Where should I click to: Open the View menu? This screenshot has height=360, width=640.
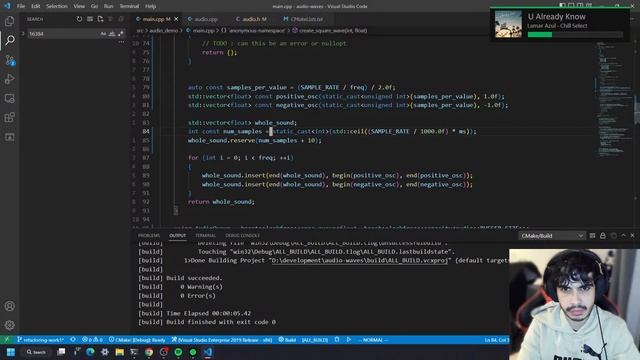[x=79, y=6]
